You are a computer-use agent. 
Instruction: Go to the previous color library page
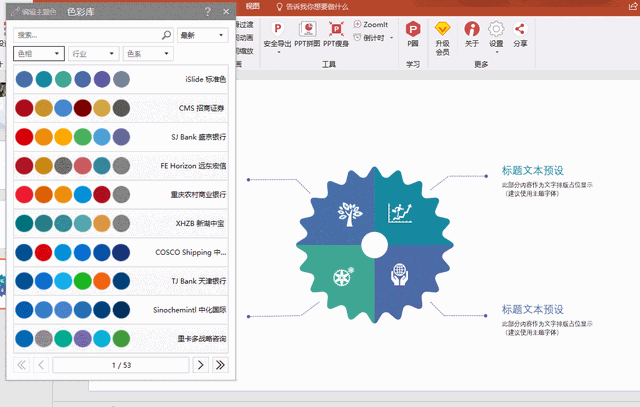(x=41, y=365)
